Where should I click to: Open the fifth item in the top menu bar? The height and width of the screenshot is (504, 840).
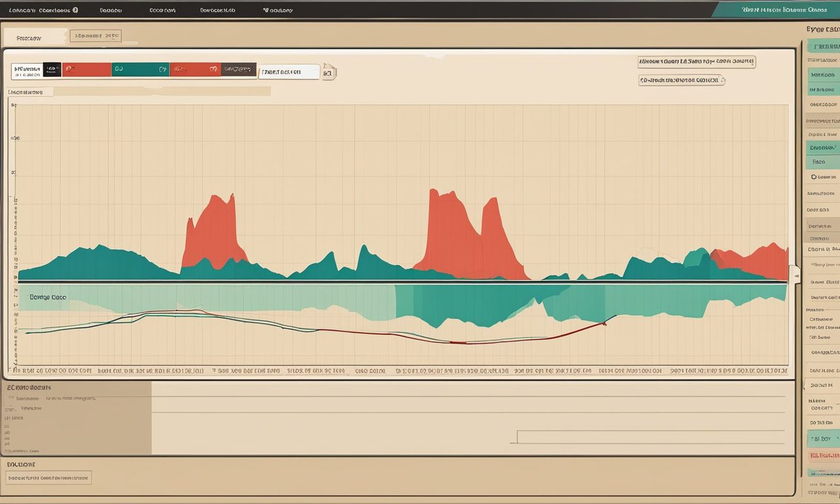278,10
